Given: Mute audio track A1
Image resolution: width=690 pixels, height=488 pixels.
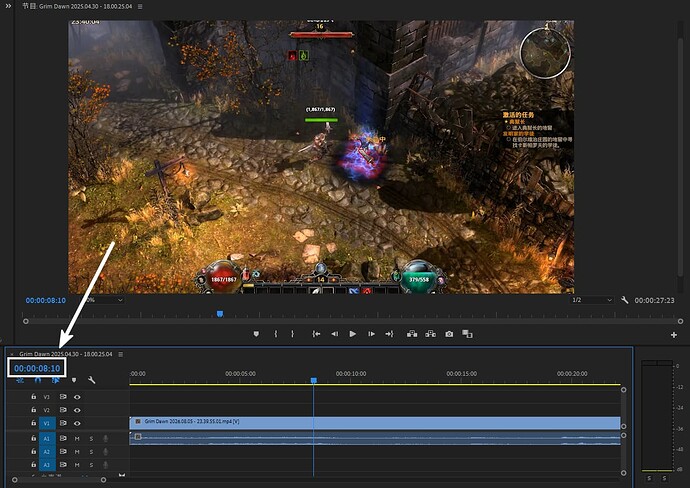Looking at the screenshot, I should point(77,439).
